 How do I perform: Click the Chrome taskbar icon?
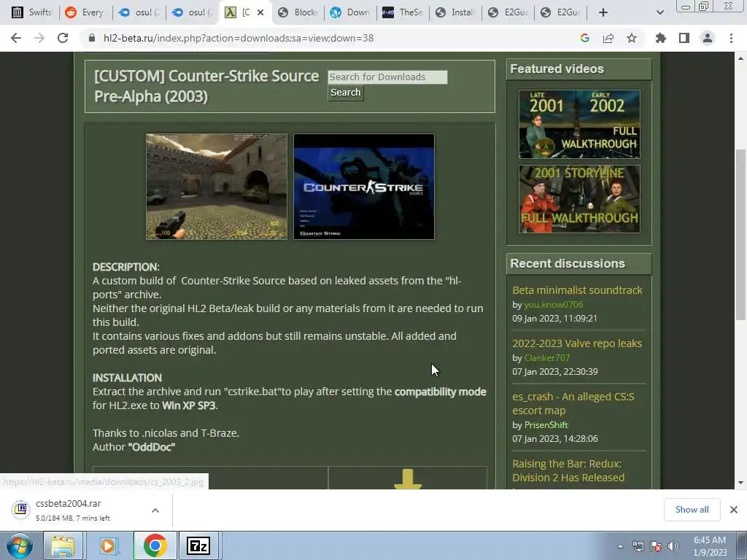coord(155,545)
